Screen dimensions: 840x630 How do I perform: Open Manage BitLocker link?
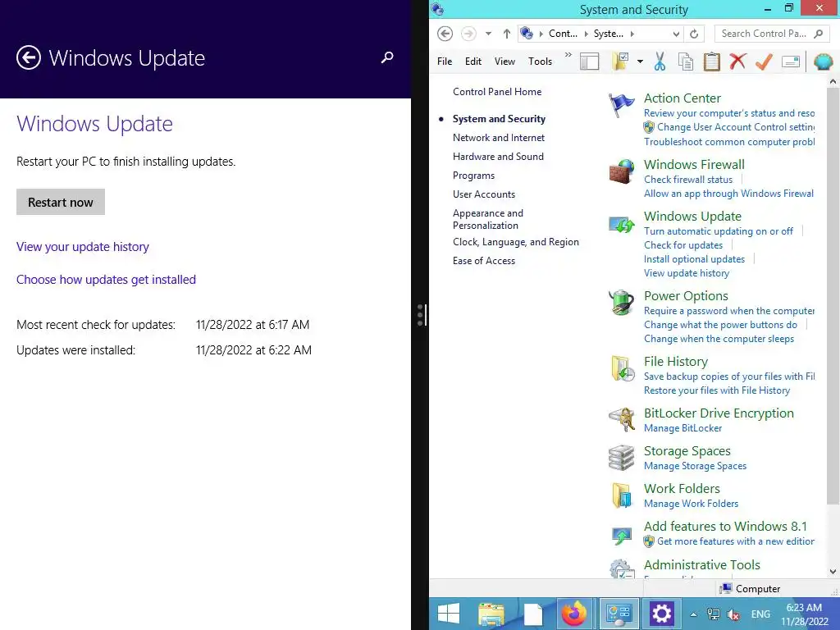click(x=683, y=428)
